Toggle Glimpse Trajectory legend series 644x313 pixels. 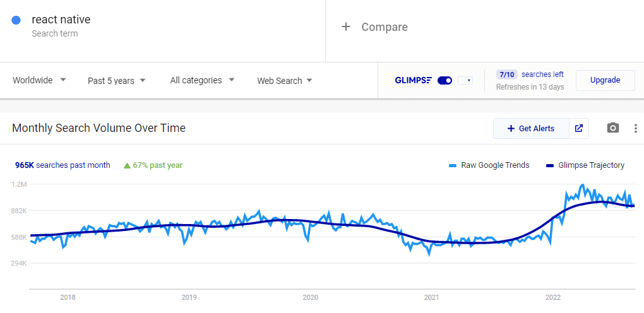(585, 165)
